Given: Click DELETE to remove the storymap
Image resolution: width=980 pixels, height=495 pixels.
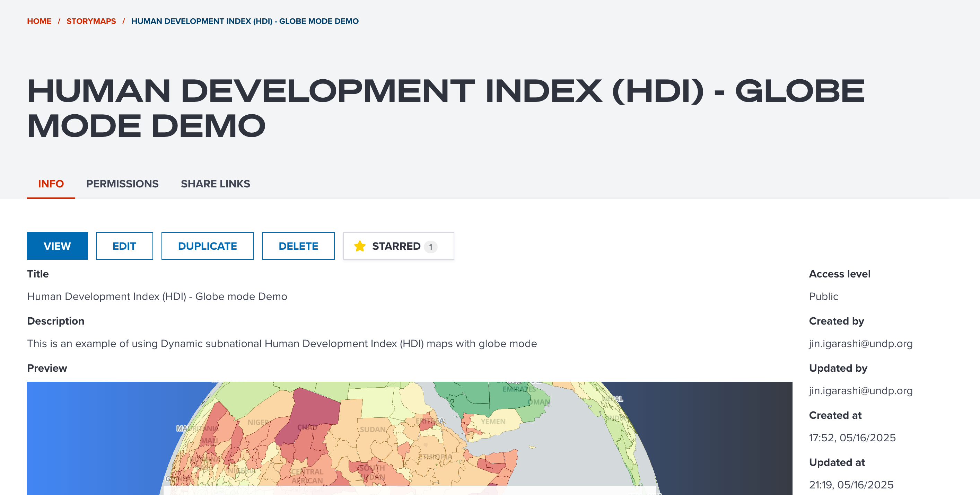Looking at the screenshot, I should (298, 246).
